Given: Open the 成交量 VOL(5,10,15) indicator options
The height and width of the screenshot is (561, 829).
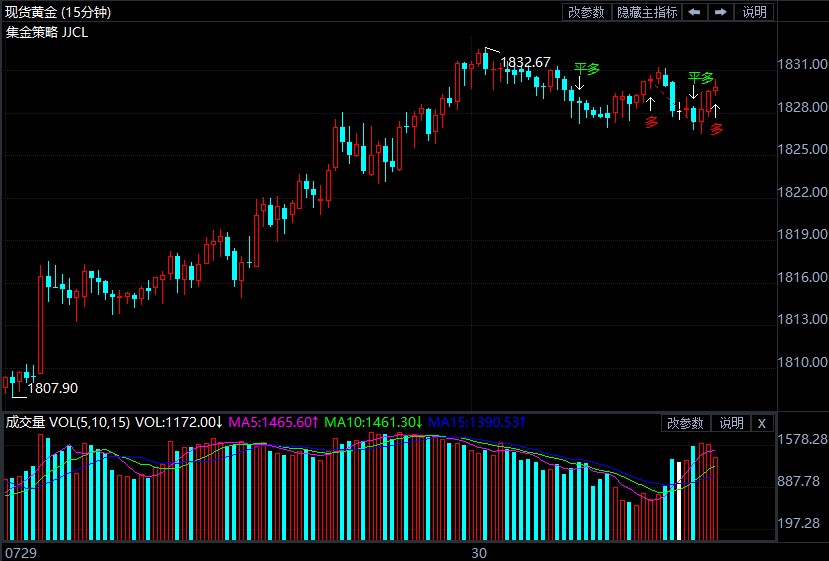Looking at the screenshot, I should pos(67,423).
